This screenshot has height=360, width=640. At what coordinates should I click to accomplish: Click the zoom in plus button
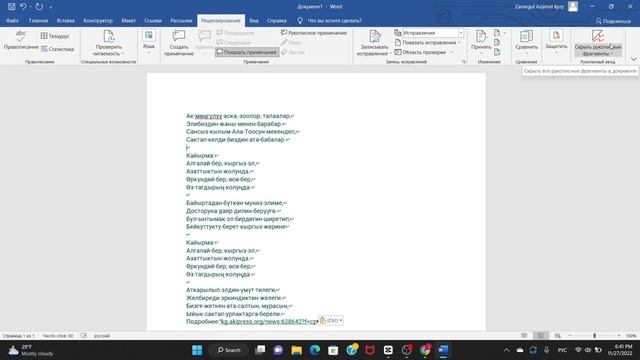pyautogui.click(x=619, y=336)
